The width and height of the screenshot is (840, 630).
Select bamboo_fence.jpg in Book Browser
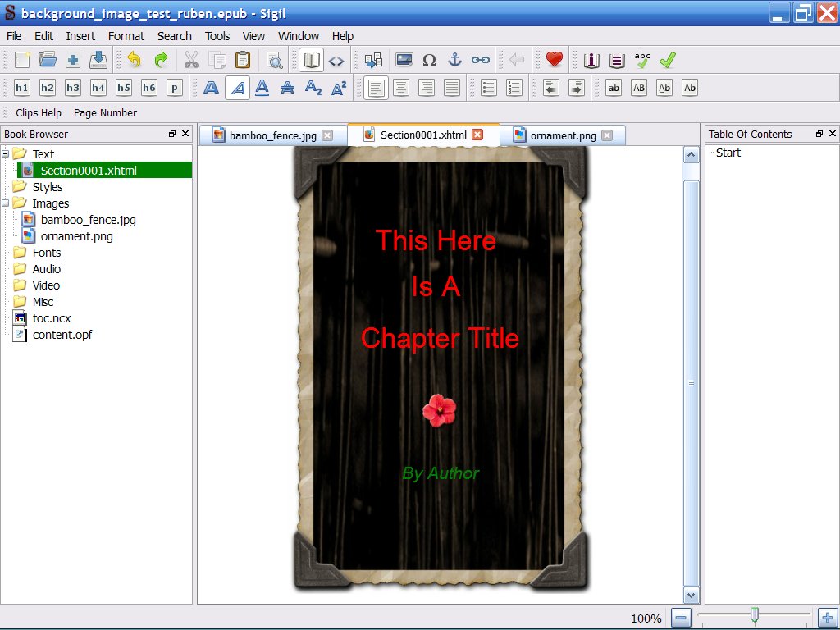pyautogui.click(x=89, y=220)
